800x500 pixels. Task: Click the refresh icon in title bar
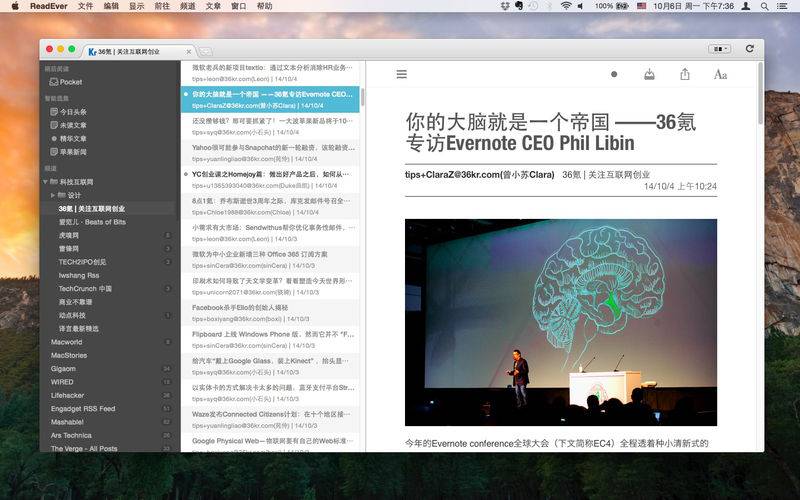point(749,48)
